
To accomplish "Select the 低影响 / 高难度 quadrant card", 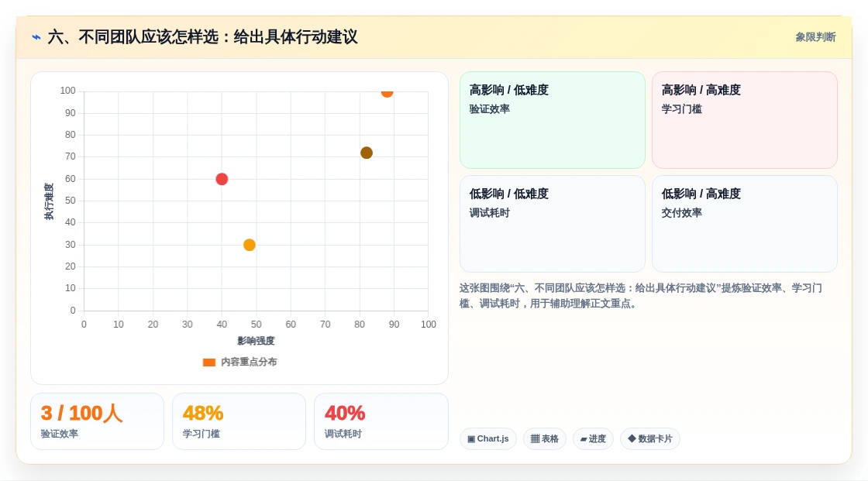I will click(x=745, y=224).
